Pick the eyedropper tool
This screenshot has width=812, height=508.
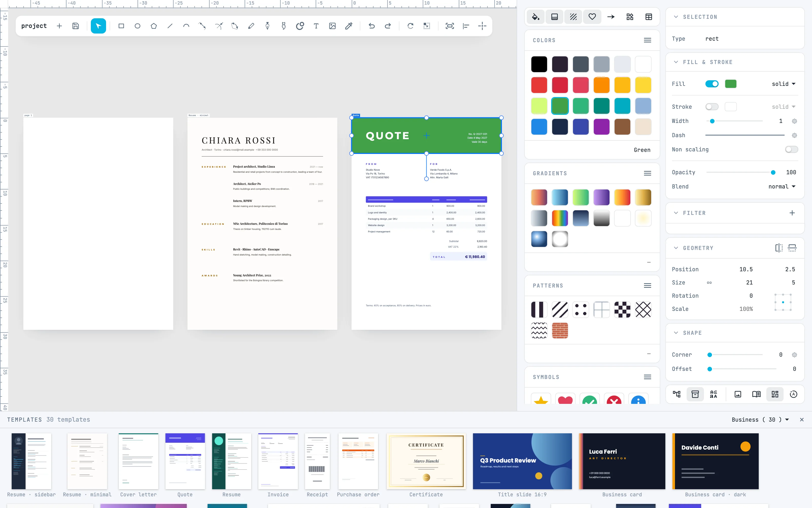349,26
